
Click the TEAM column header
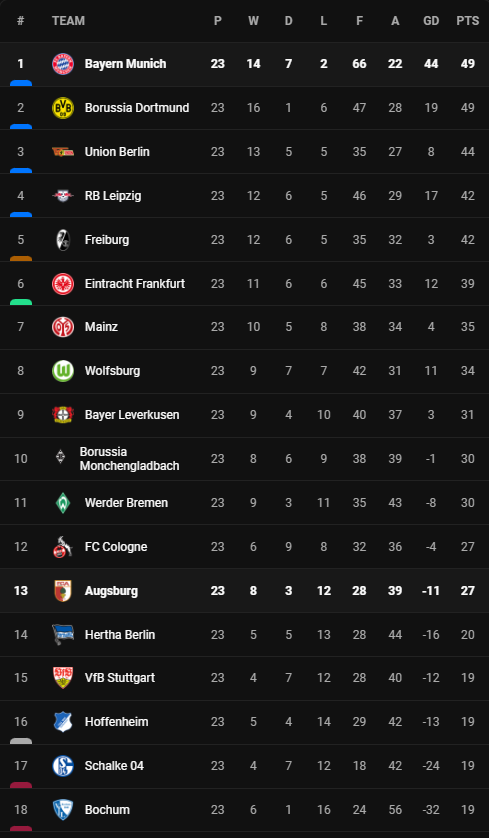pos(68,21)
